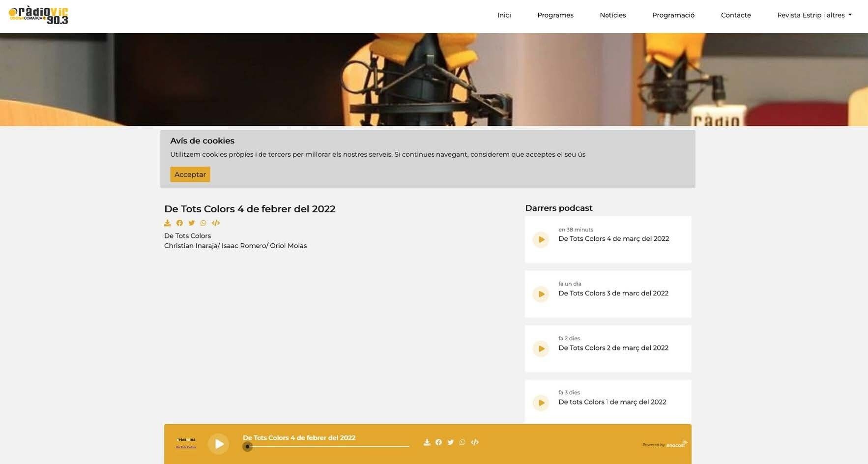Viewport: 868px width, 464px height.
Task: Play De Tots Colors 2 de març podcast
Action: 541,349
